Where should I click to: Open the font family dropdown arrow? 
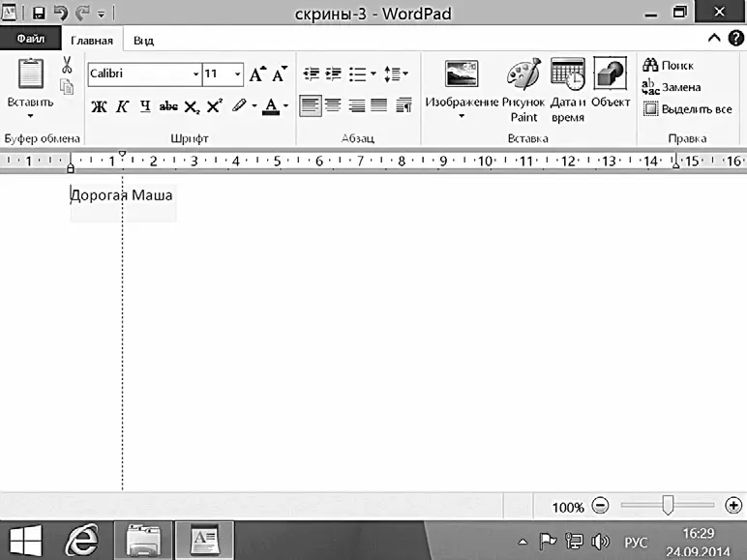coord(195,74)
